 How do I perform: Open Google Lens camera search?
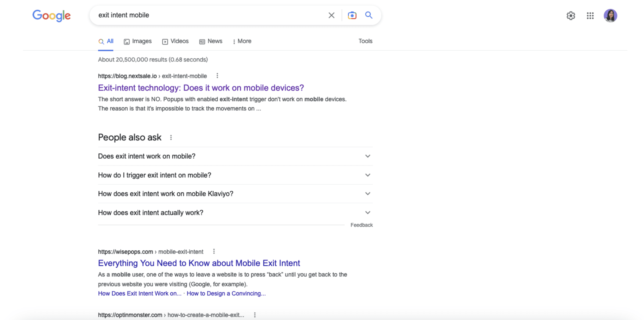pyautogui.click(x=352, y=15)
